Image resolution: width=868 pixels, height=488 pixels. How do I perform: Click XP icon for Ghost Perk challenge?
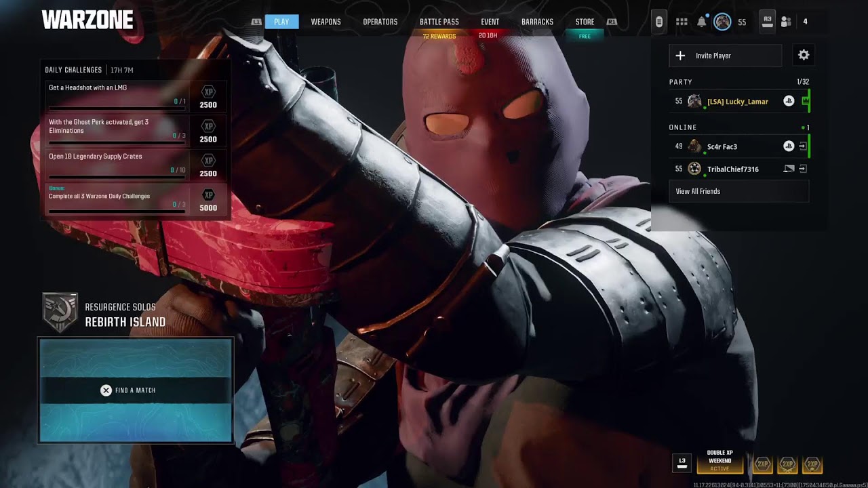209,126
